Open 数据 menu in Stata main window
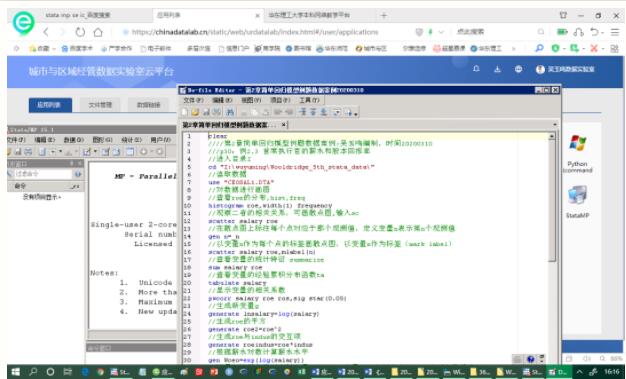Image resolution: width=626 pixels, height=379 pixels. click(x=73, y=140)
